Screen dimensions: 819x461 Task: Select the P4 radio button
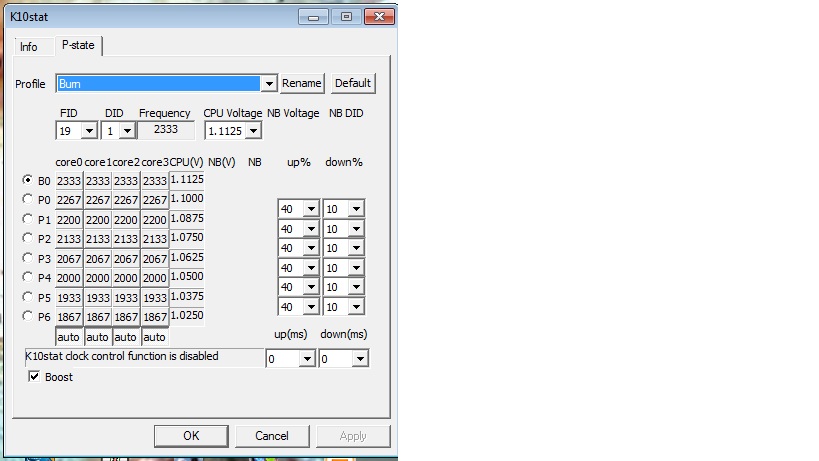pos(27,277)
